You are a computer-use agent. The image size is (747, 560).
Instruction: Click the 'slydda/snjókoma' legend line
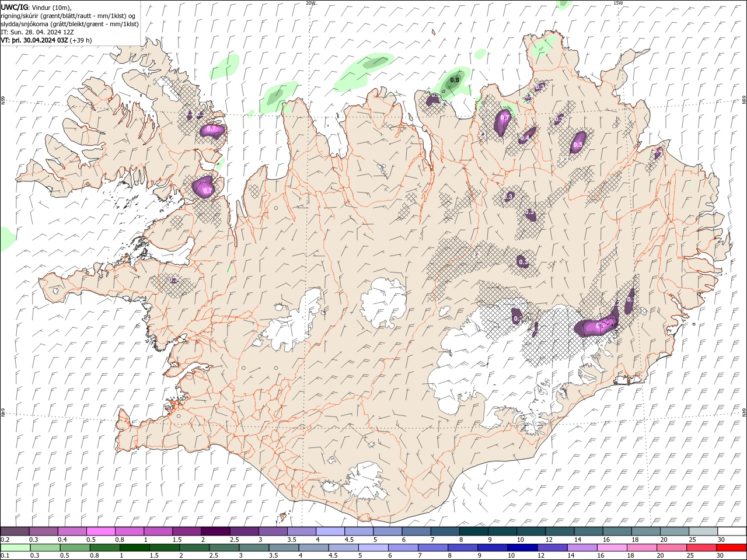[69, 24]
